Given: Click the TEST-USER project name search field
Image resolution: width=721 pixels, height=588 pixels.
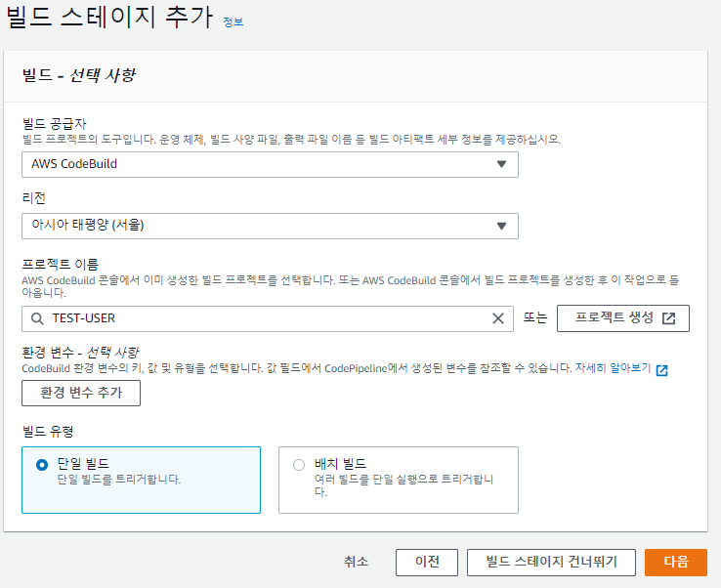Looking at the screenshot, I should coord(267,318).
